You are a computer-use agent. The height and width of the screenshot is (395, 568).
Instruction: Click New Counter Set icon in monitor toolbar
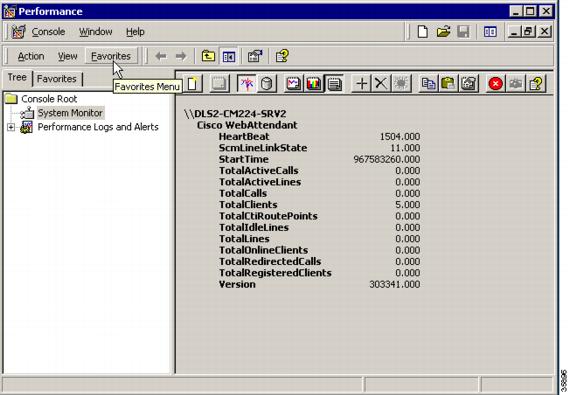[x=193, y=84]
